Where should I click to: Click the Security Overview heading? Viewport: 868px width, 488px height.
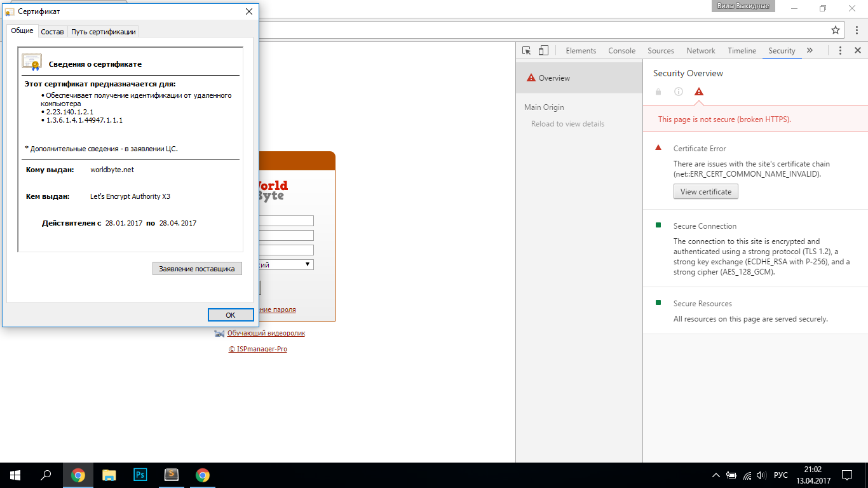(688, 73)
